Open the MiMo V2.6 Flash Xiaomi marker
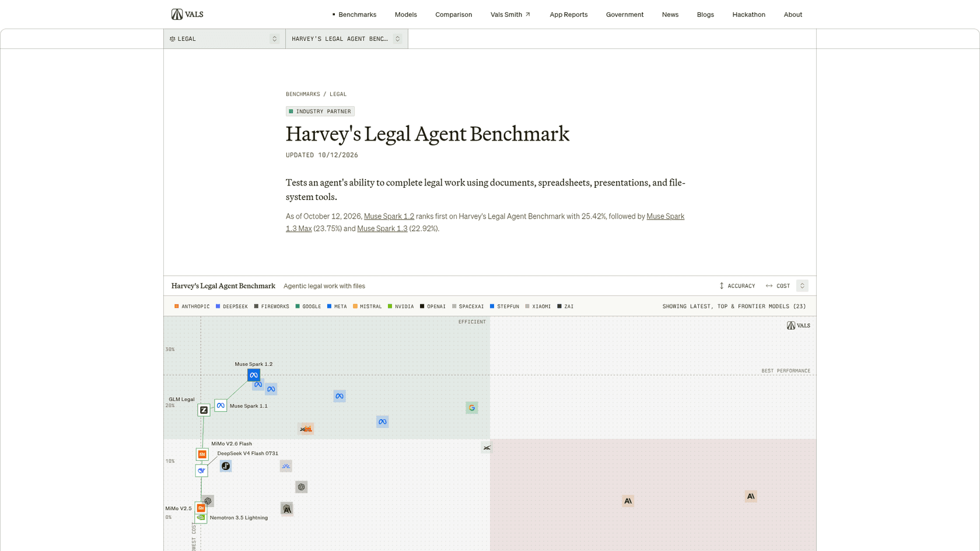This screenshot has width=980, height=551. (x=202, y=454)
